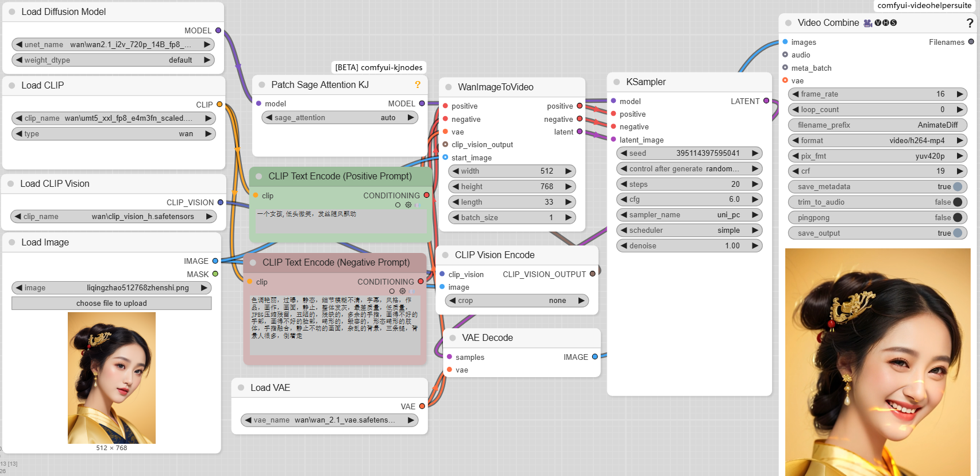Click the Load Image preview thumbnail
The width and height of the screenshot is (980, 476).
[111, 378]
